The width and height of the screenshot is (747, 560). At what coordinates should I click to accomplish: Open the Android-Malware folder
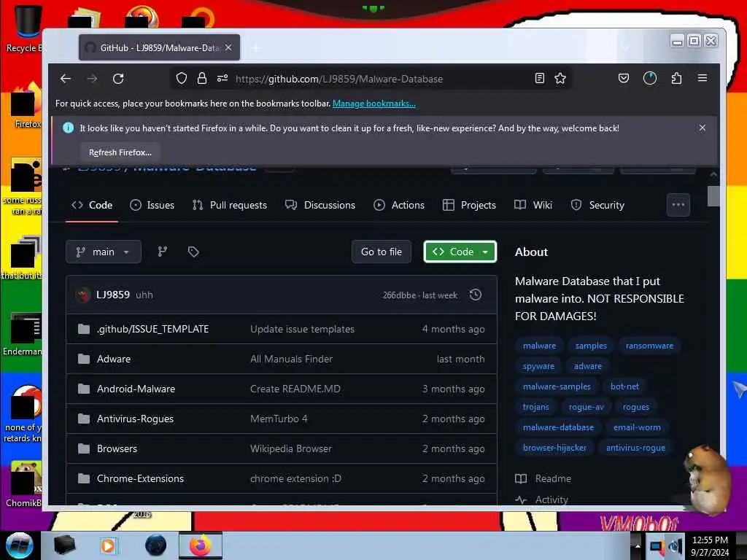tap(136, 389)
